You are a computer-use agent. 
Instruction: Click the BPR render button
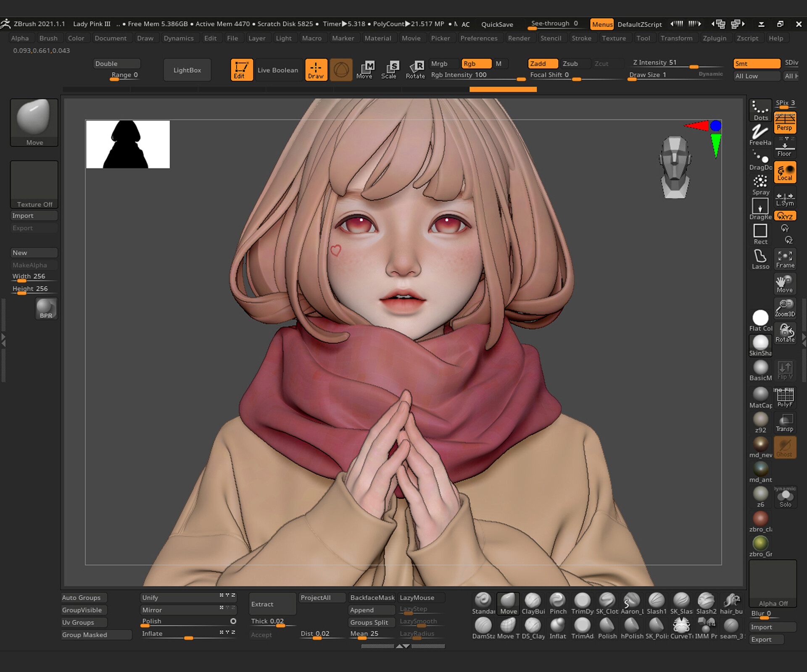pos(46,309)
